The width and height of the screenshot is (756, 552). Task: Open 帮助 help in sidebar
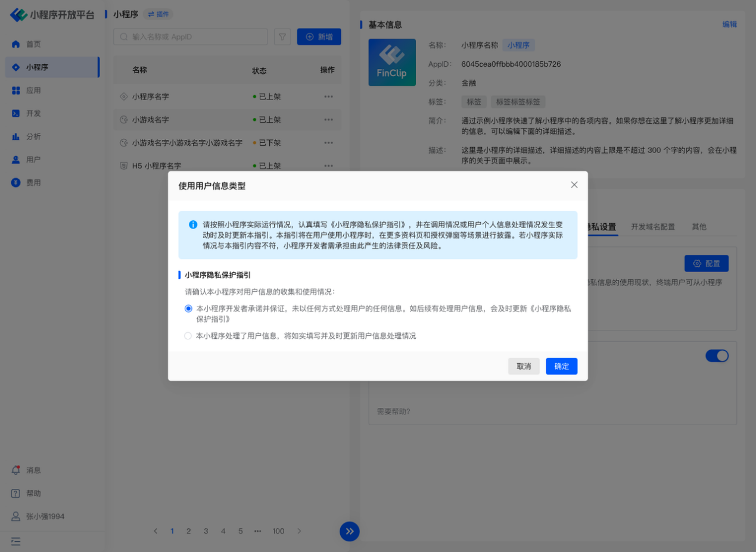point(33,493)
